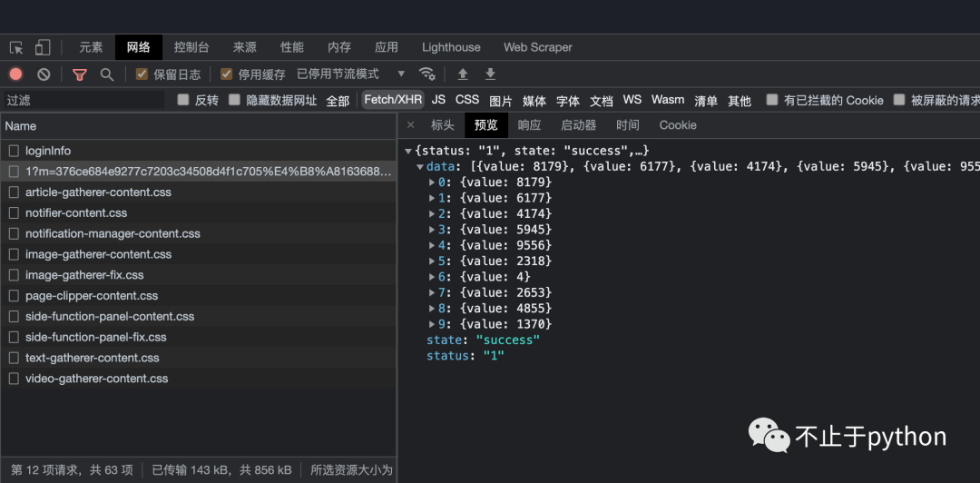
Task: Toggle the device toolbar icon
Action: tap(43, 47)
